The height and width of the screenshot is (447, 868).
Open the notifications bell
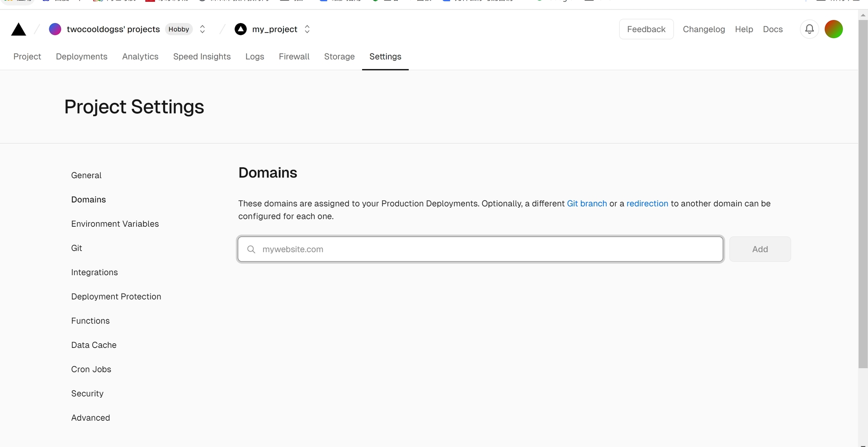tap(809, 29)
